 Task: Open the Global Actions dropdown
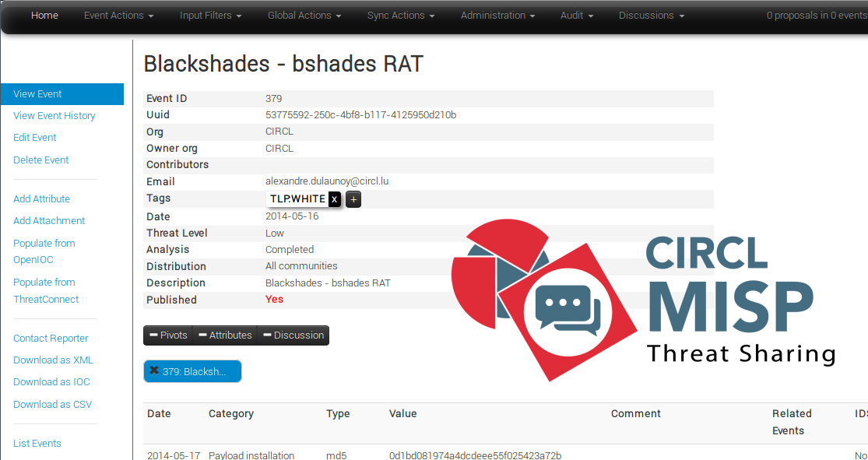coord(304,16)
